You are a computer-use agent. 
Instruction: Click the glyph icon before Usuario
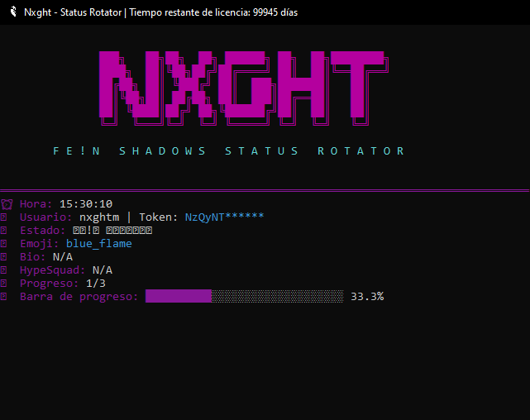point(4,217)
